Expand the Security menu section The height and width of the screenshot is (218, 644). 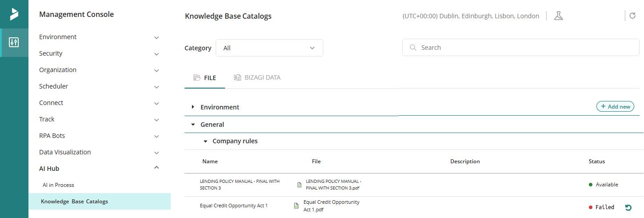click(x=156, y=54)
